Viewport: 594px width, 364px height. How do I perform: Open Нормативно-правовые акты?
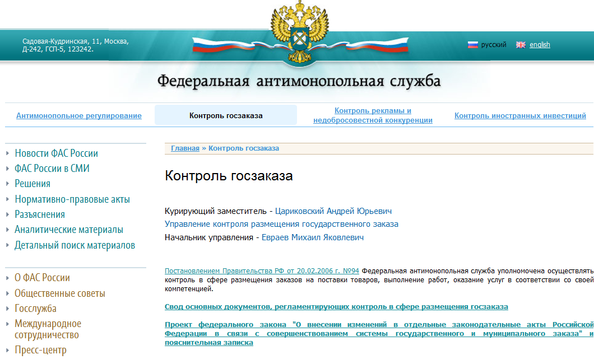tap(72, 199)
